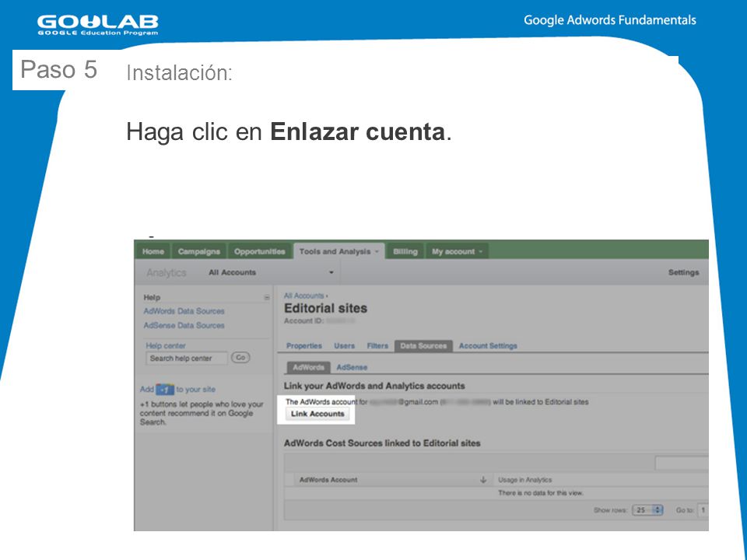Screen dimensions: 747x560
Task: Switch to the Properties tab
Action: [x=304, y=345]
